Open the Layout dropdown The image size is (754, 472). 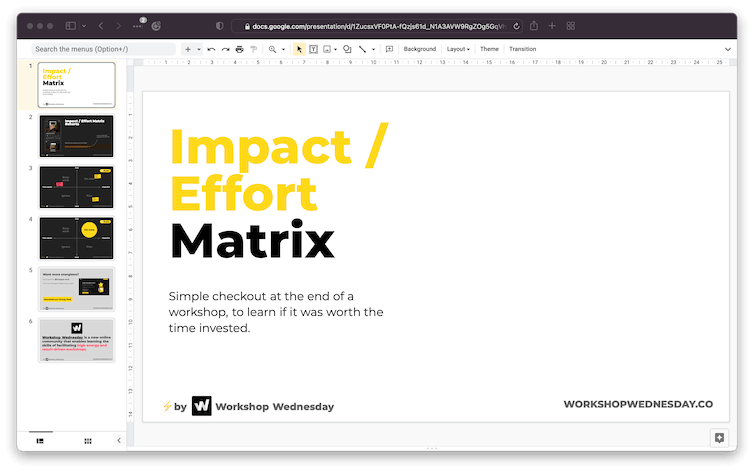click(458, 49)
